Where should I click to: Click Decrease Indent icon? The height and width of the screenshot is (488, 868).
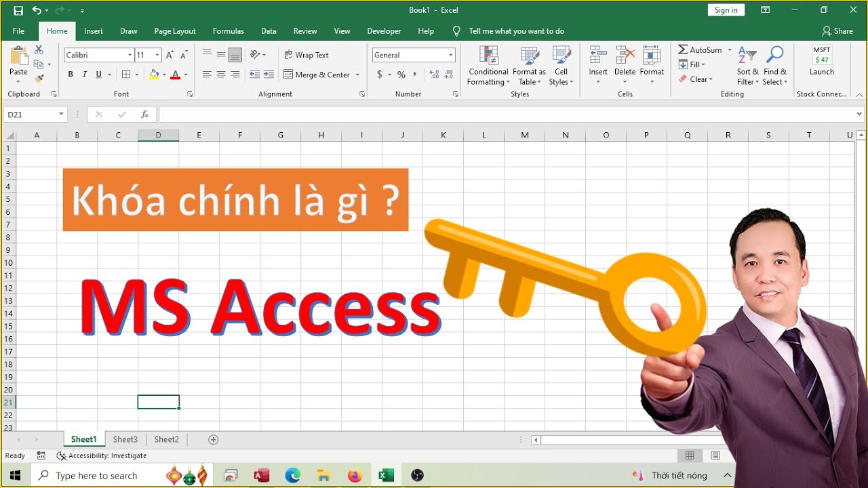pos(255,75)
